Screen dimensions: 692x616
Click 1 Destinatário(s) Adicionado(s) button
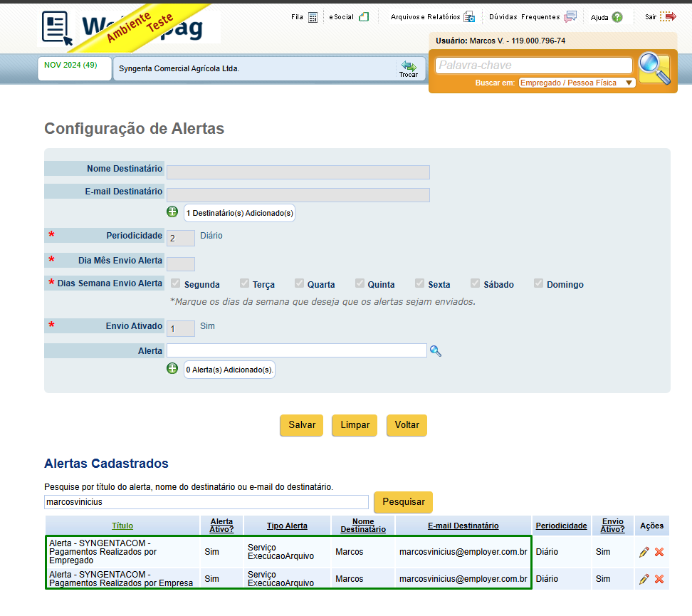[x=240, y=213]
